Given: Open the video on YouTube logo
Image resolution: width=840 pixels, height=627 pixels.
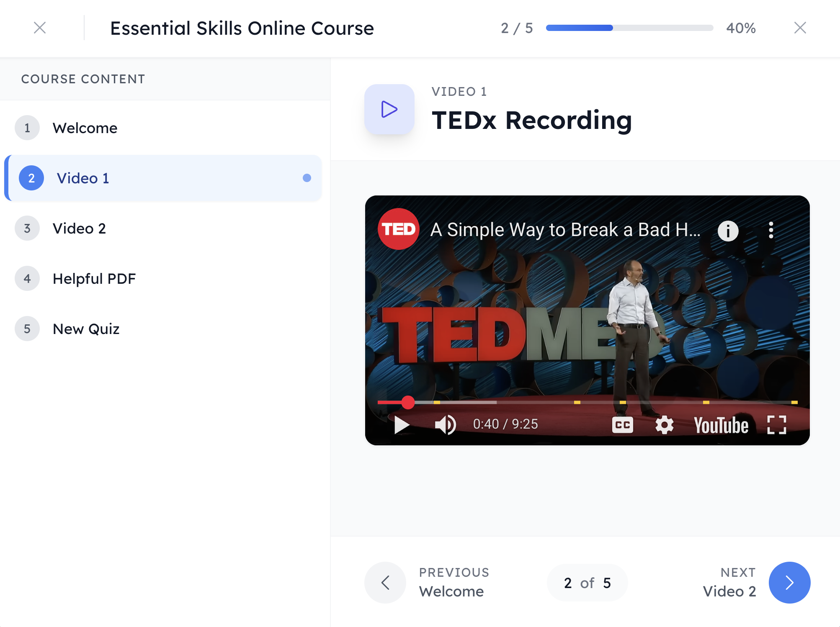Looking at the screenshot, I should tap(721, 425).
